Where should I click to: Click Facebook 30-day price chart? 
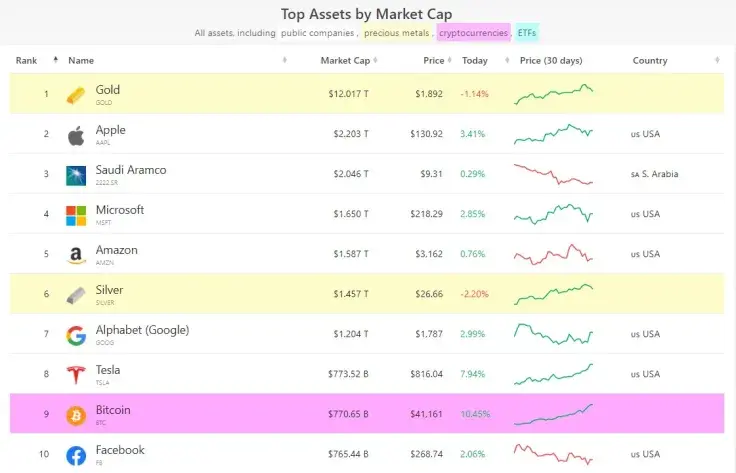tap(553, 454)
